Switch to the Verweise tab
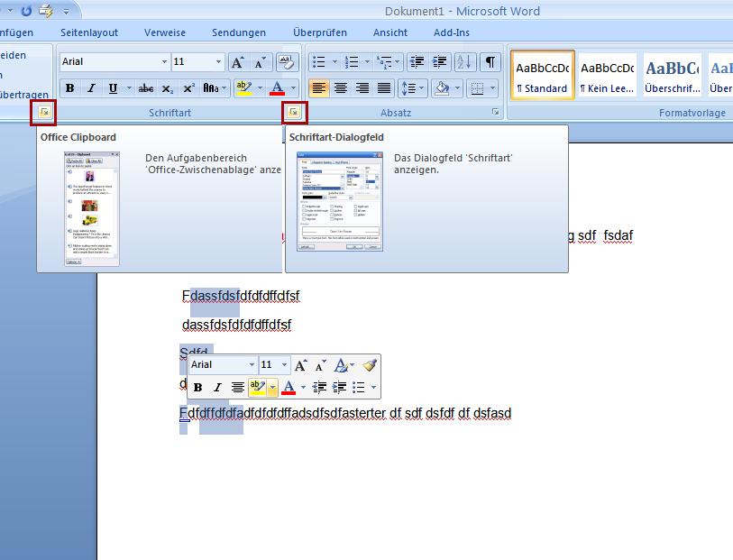 coord(165,32)
